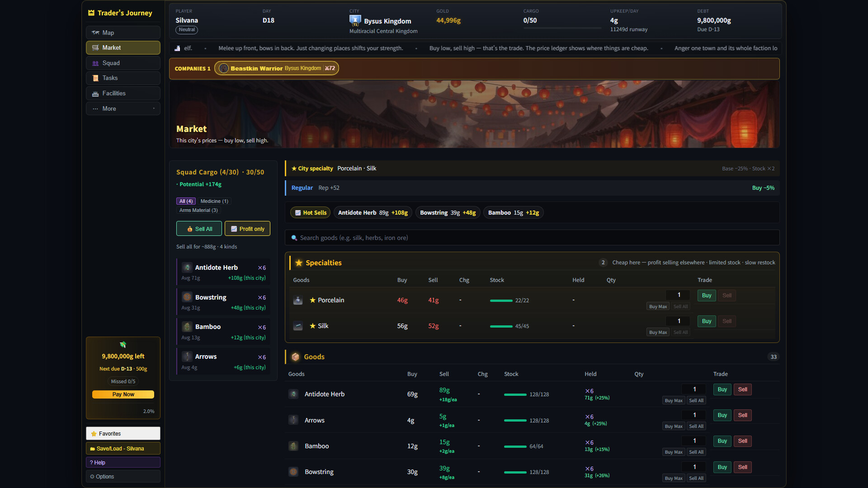
Task: Open the Squad sidebar page
Action: click(x=123, y=63)
